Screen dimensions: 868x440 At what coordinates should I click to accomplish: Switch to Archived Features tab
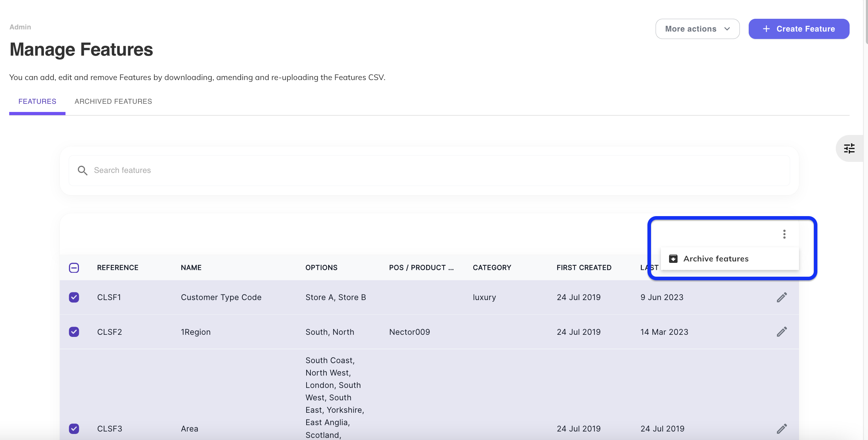click(113, 102)
